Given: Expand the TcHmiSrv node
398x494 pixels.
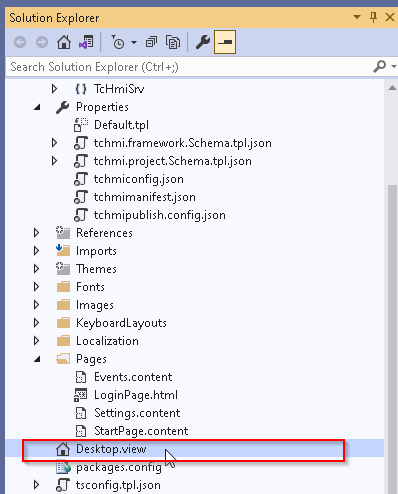Looking at the screenshot, I should tap(54, 89).
